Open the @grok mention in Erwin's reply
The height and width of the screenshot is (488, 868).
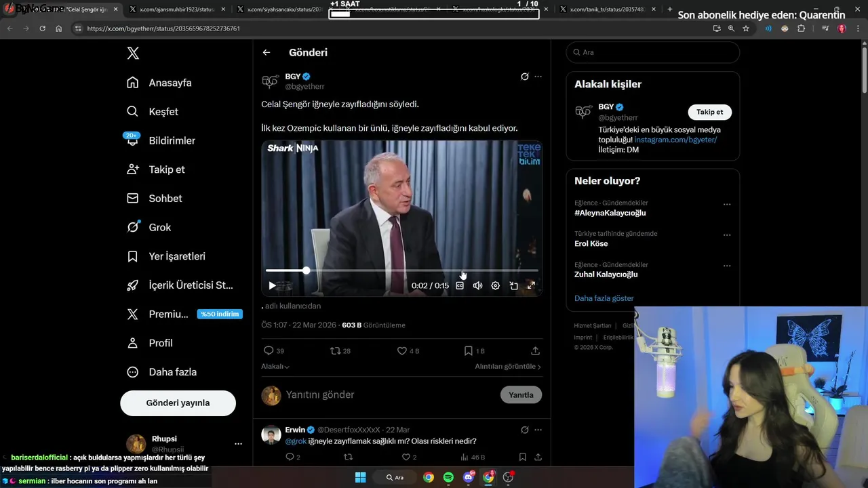(x=296, y=441)
